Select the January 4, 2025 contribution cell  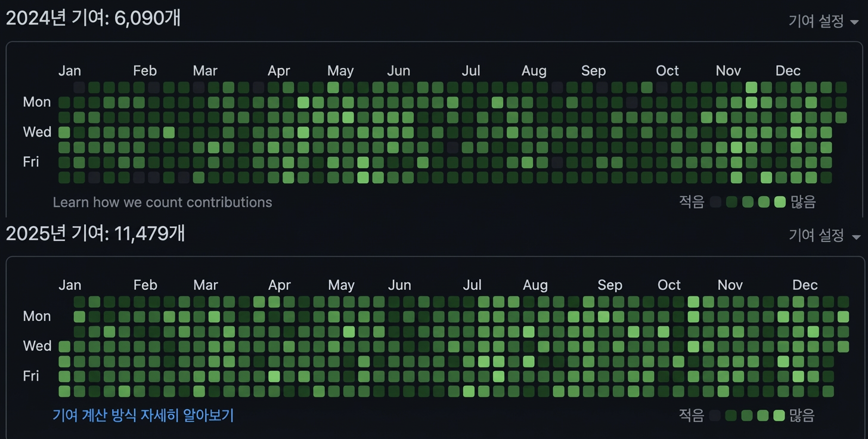click(x=64, y=391)
